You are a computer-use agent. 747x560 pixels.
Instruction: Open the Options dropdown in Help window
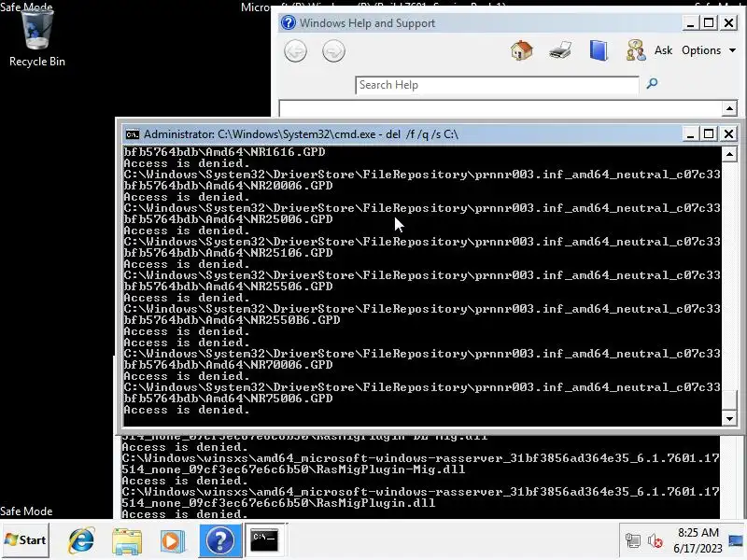pyautogui.click(x=709, y=50)
